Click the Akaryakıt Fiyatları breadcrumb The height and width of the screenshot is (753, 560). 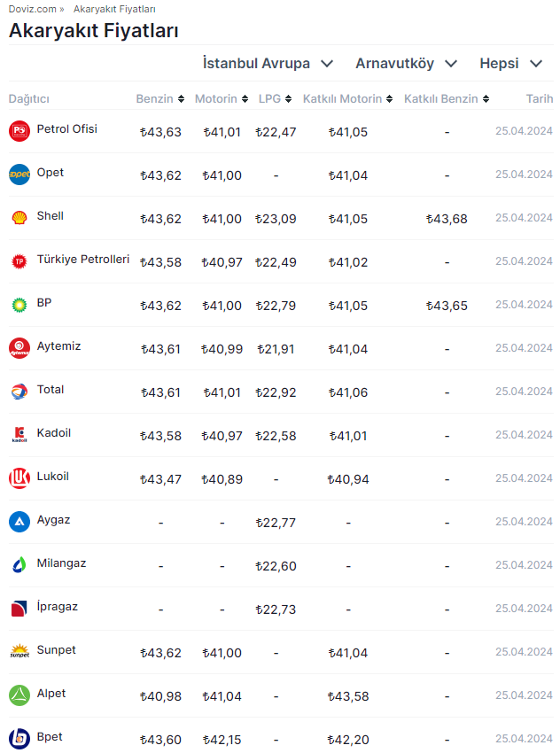114,9
